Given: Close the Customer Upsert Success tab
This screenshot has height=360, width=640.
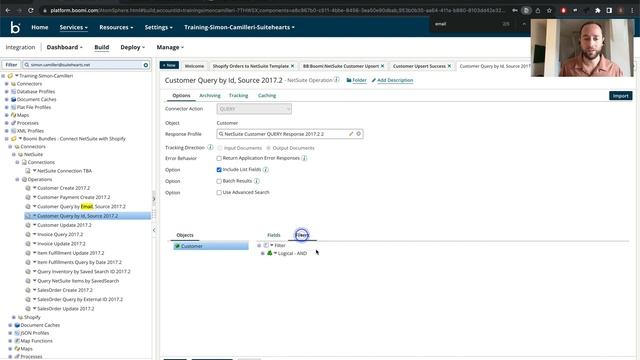Looking at the screenshot, I should pos(449,66).
